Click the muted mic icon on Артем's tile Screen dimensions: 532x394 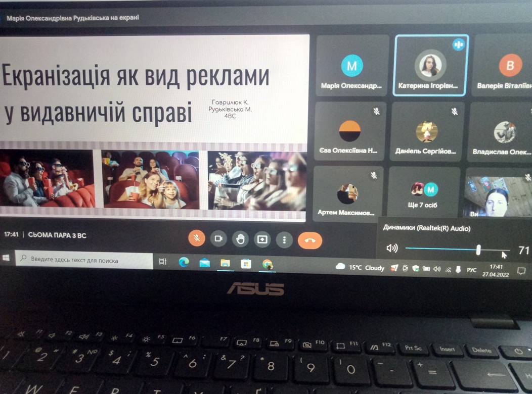[x=374, y=175]
